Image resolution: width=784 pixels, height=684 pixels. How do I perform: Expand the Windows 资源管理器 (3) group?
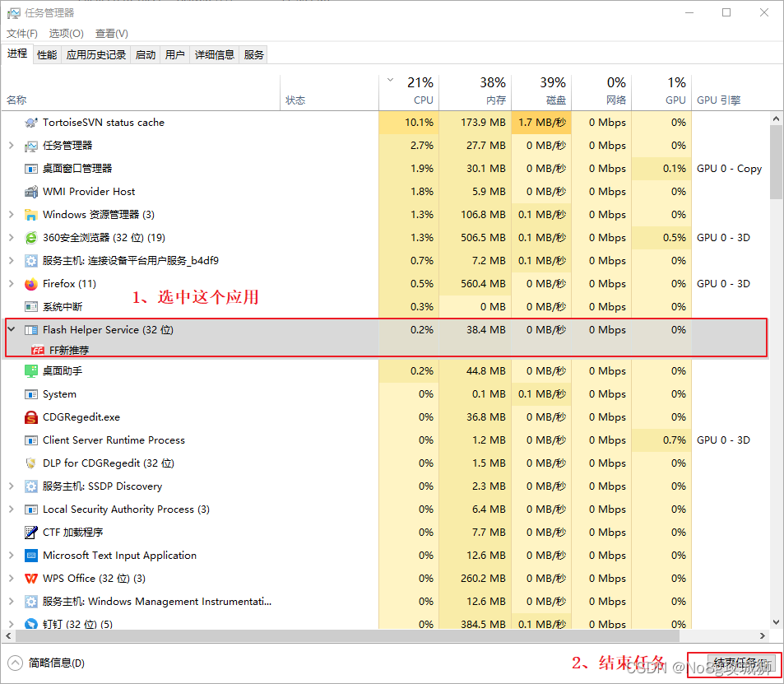(x=11, y=215)
